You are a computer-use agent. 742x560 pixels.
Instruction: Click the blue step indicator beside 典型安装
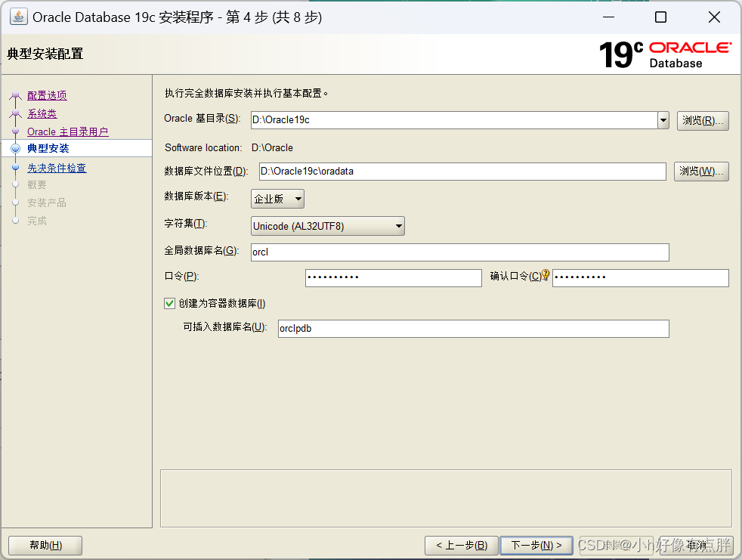[x=17, y=148]
